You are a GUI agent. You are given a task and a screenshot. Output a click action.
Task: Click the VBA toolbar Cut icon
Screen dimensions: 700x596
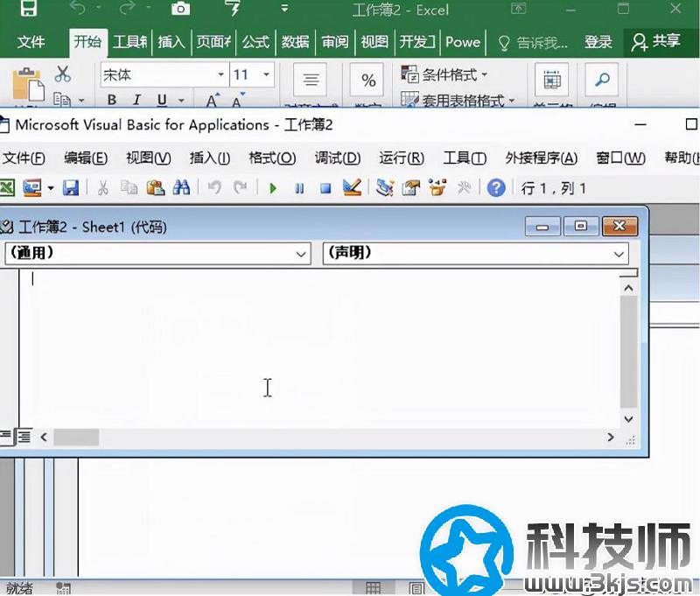(103, 188)
